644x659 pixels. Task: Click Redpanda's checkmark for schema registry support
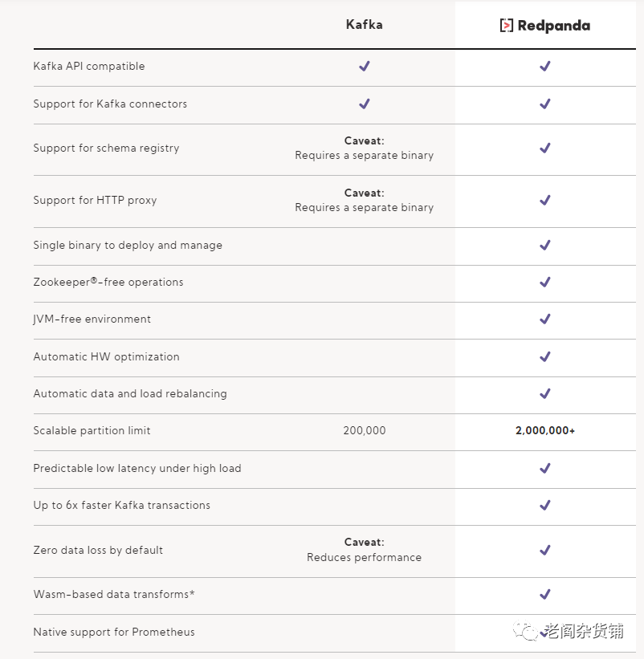[x=545, y=148]
